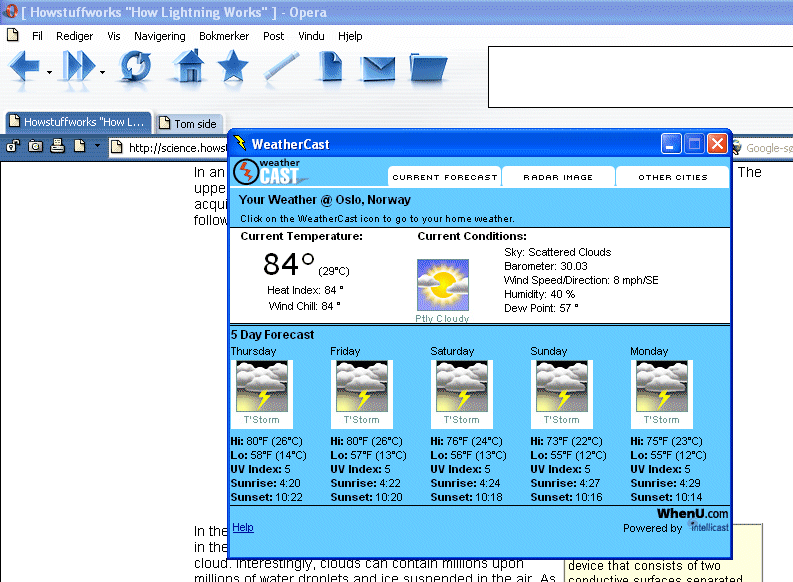The height and width of the screenshot is (582, 793).
Task: Click Monday's T'Storm forecast icon
Action: pos(662,387)
